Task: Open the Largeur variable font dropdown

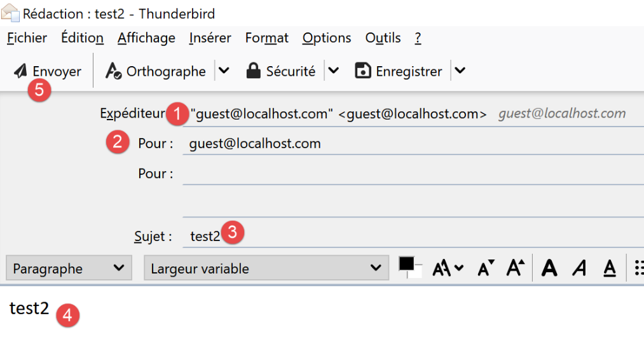Action: 266,268
